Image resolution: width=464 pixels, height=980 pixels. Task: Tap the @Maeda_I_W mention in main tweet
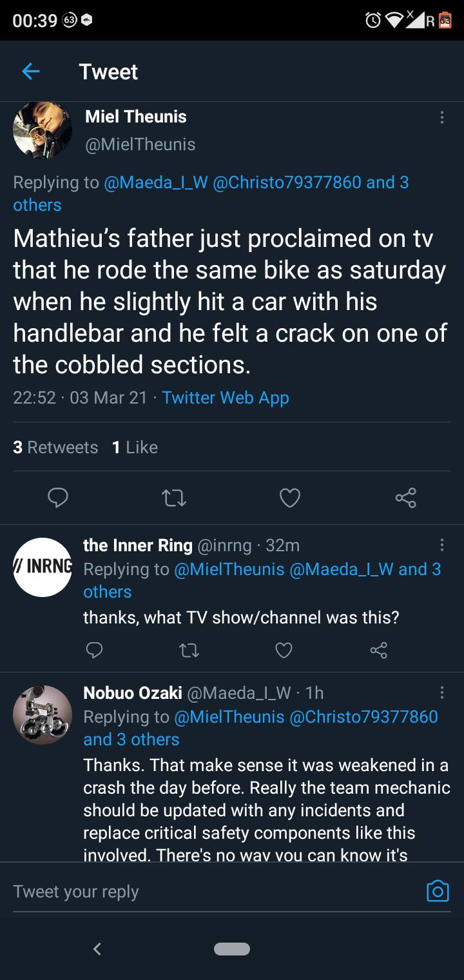(x=155, y=182)
